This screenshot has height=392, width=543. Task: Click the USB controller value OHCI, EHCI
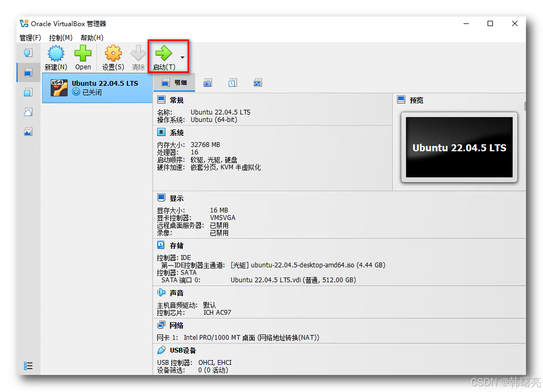click(215, 363)
